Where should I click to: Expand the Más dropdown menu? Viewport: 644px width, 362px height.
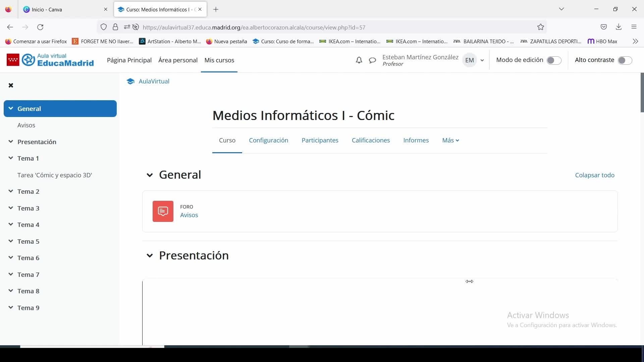pyautogui.click(x=450, y=140)
